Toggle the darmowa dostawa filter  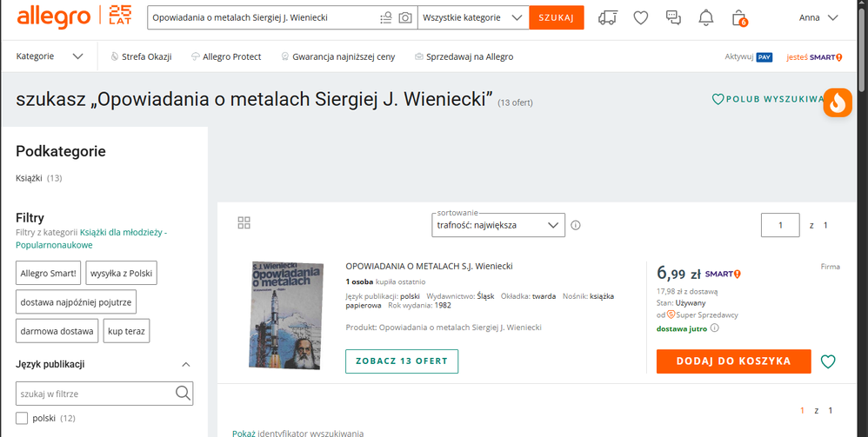pos(56,331)
